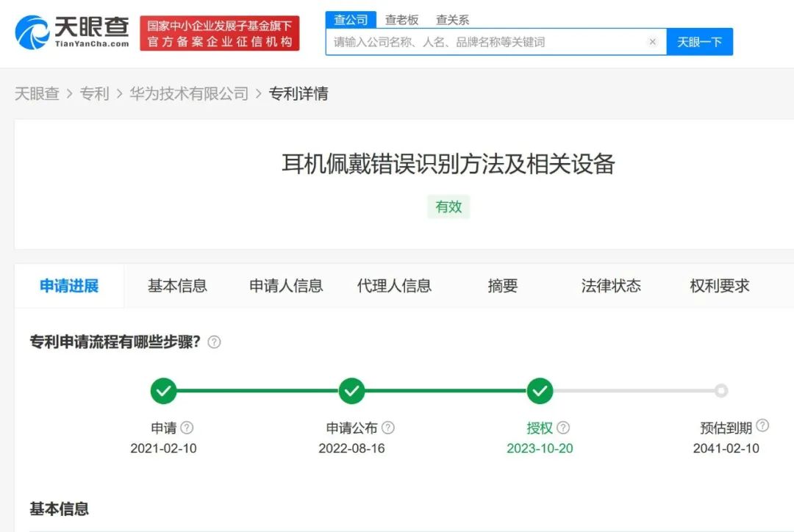
Task: Click the help icon next to 预估到期
Action: pyautogui.click(x=762, y=425)
